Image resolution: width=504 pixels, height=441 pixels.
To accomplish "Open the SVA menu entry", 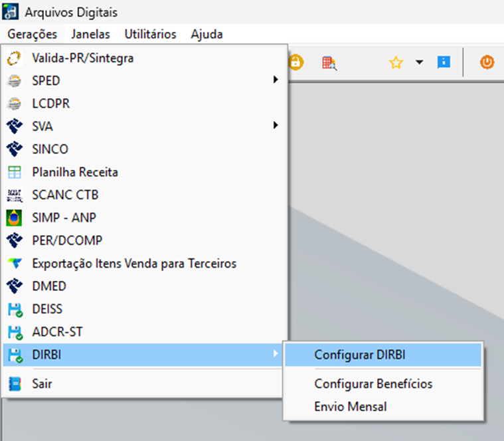I will click(144, 126).
